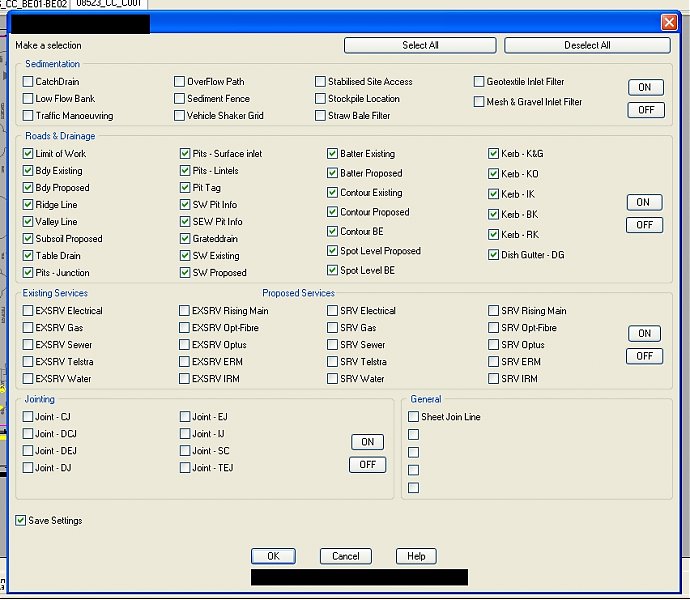Click OK to confirm the selection
Viewport: 690px width, 600px height.
pyautogui.click(x=272, y=556)
